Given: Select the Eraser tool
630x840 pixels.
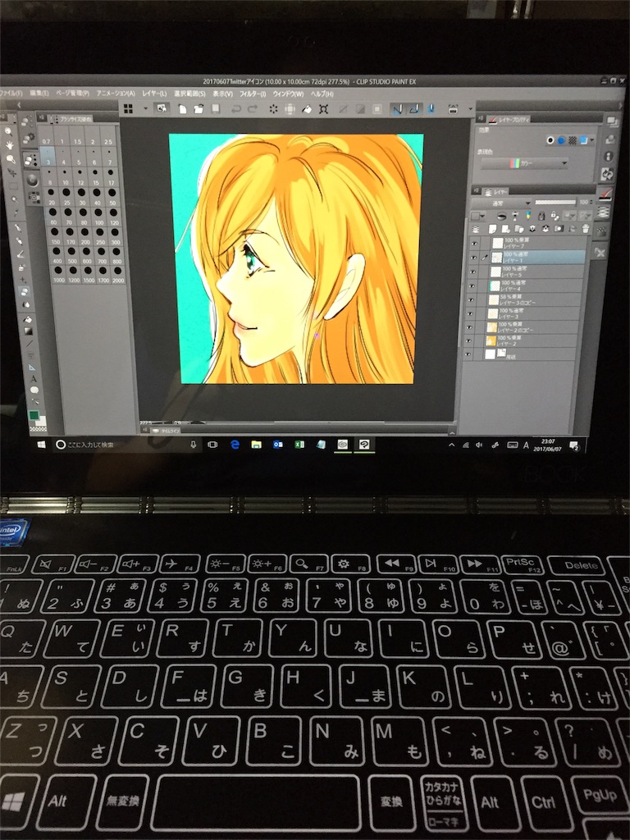Looking at the screenshot, I should pyautogui.click(x=24, y=291).
